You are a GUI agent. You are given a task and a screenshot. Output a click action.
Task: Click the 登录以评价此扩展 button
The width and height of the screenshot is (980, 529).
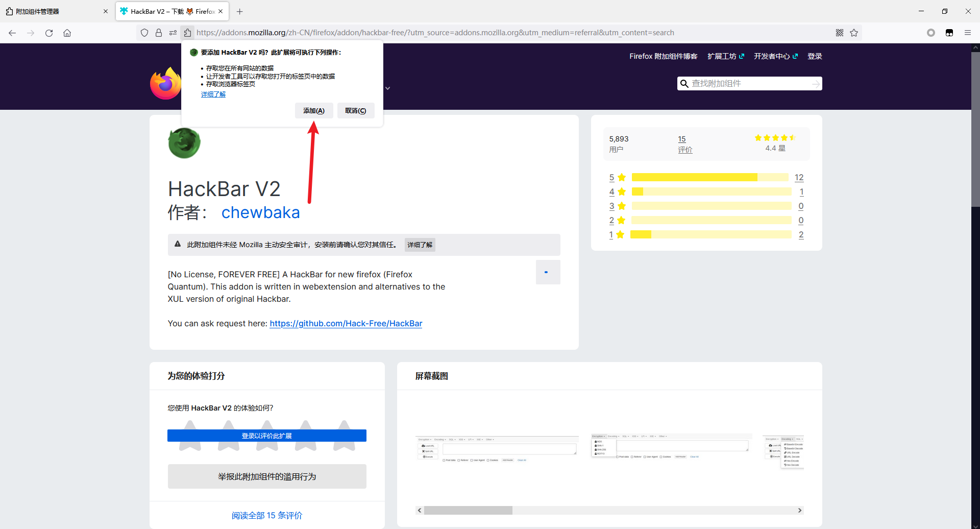[267, 436]
